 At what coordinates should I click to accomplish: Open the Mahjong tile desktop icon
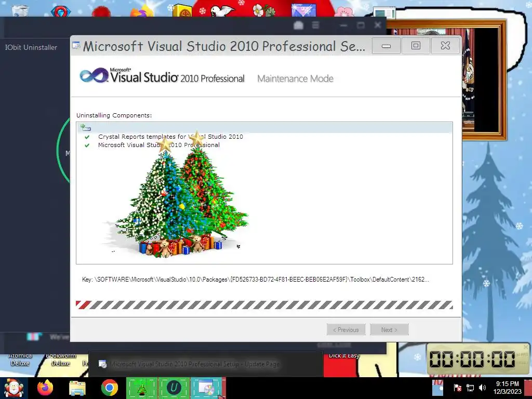tap(182, 9)
